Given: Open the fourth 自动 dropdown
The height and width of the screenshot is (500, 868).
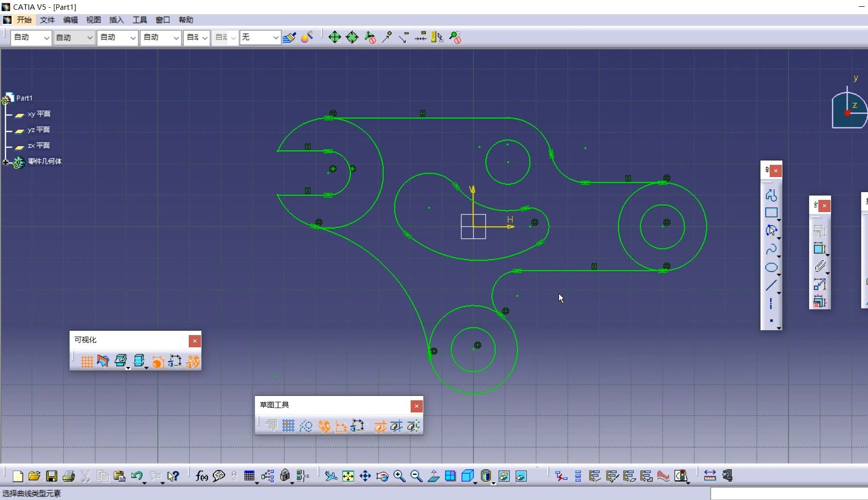Looking at the screenshot, I should click(x=161, y=37).
